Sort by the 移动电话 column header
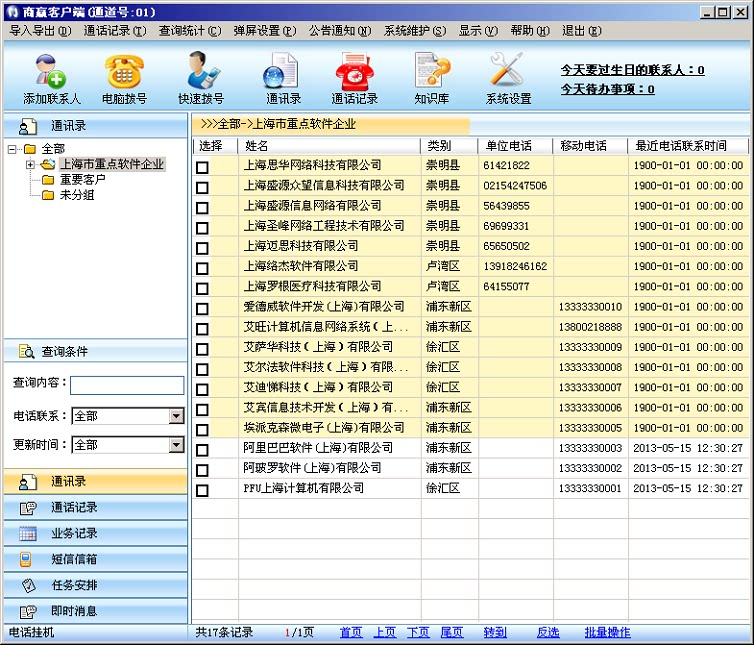The width and height of the screenshot is (754, 645). tap(591, 146)
